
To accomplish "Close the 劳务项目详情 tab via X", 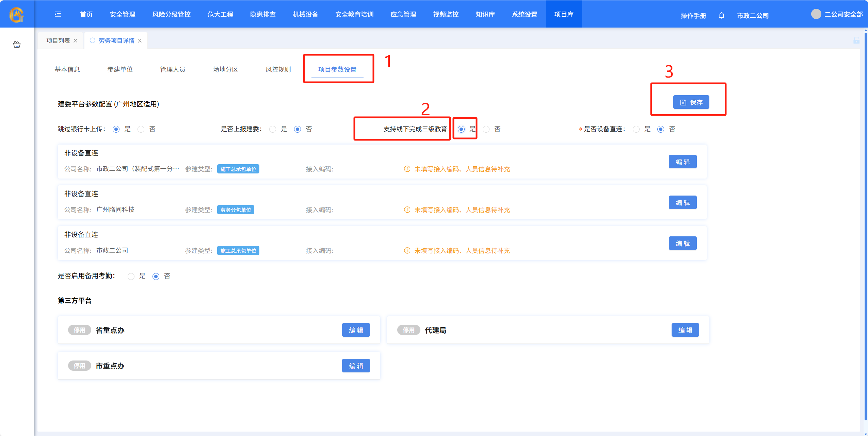I will pos(140,41).
